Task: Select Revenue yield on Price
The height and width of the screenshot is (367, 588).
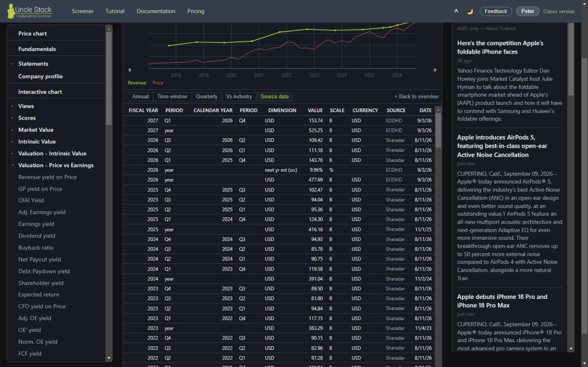Action: coord(47,177)
